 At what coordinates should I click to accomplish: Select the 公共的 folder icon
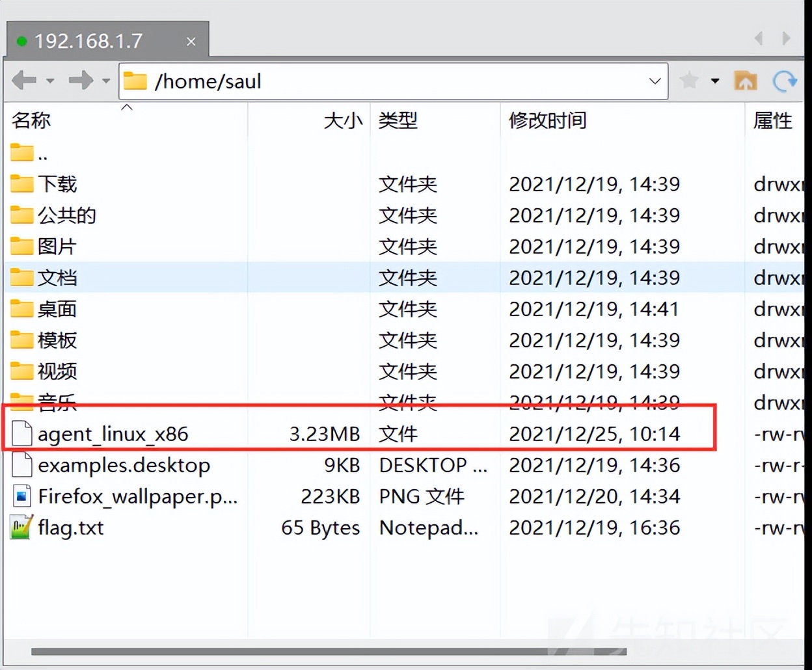click(x=21, y=215)
